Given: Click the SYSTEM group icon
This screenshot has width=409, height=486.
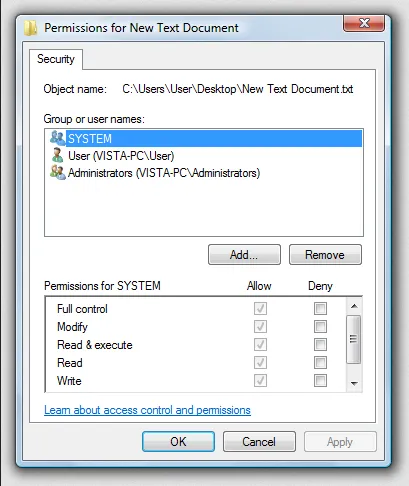Looking at the screenshot, I should point(57,138).
